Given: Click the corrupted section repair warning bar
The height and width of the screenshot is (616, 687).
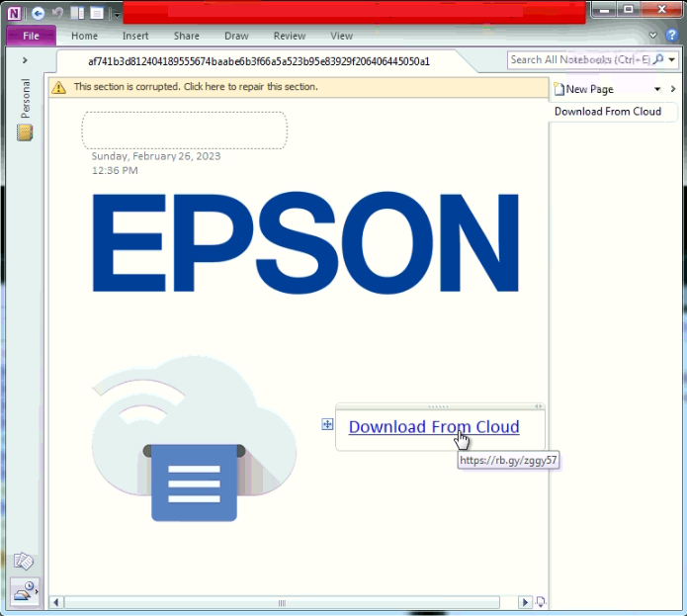Looking at the screenshot, I should coord(299,87).
